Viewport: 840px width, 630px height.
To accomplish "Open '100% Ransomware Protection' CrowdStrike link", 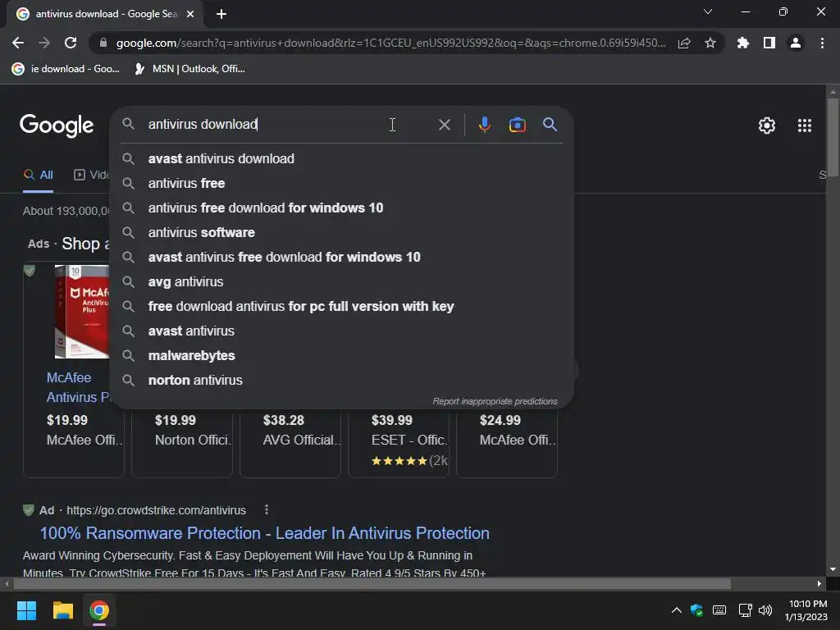I will click(x=265, y=533).
